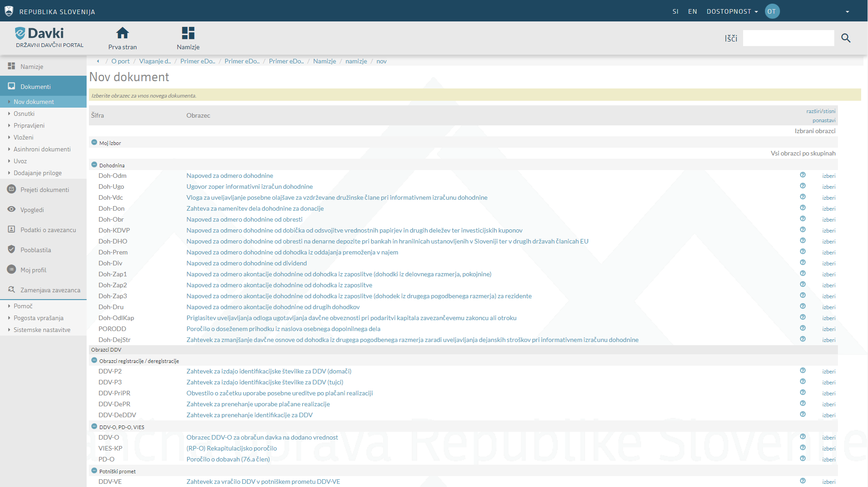
Task: Expand the Osnutki sidebar item
Action: [x=24, y=114]
